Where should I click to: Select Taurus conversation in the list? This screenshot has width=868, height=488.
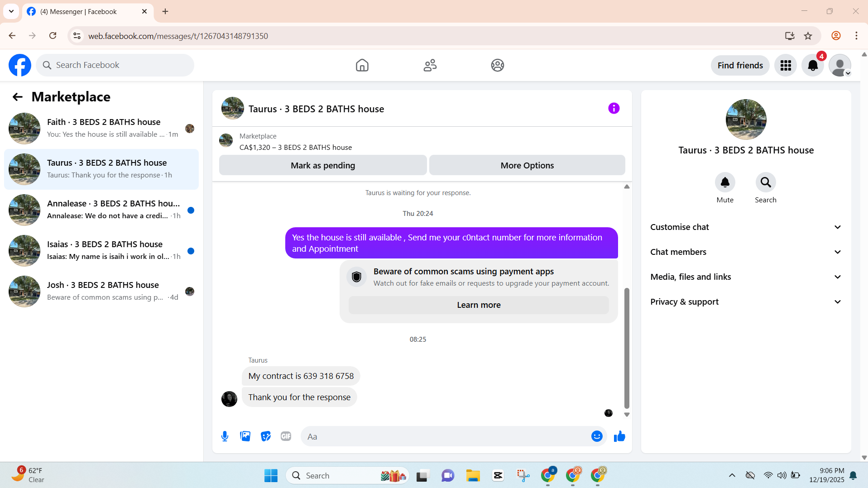101,169
